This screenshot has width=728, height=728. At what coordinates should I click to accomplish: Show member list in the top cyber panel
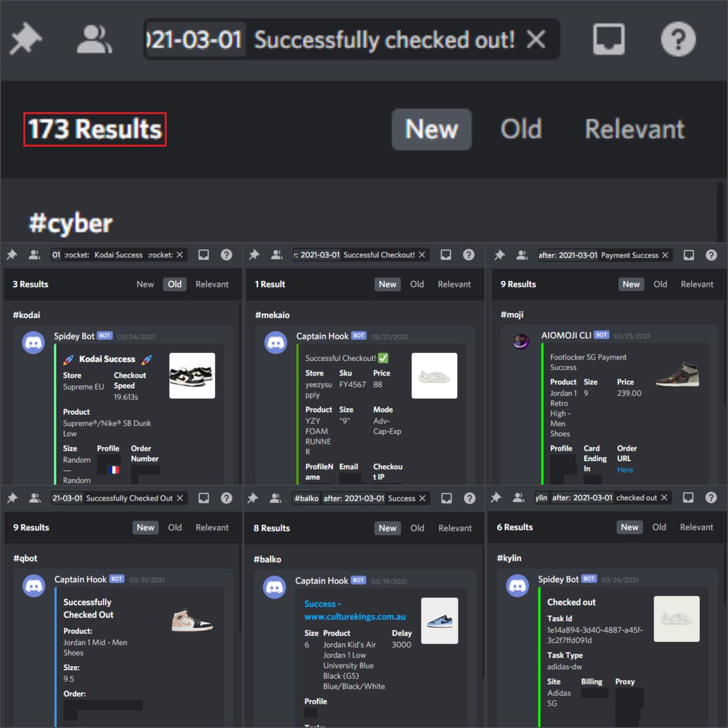(94, 39)
